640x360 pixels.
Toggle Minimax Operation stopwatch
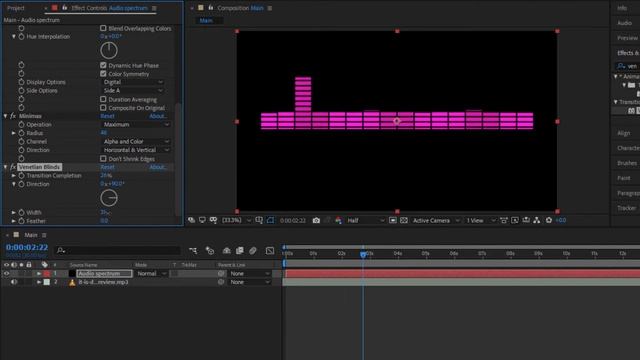(x=22, y=124)
